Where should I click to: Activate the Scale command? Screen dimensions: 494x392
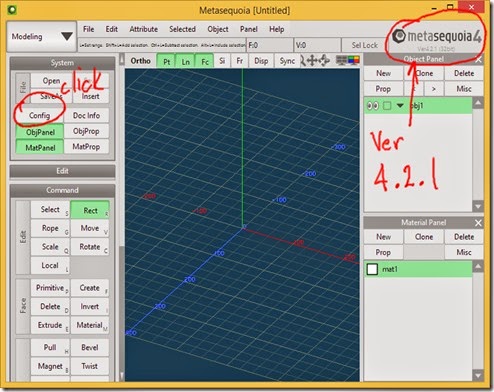click(x=50, y=247)
